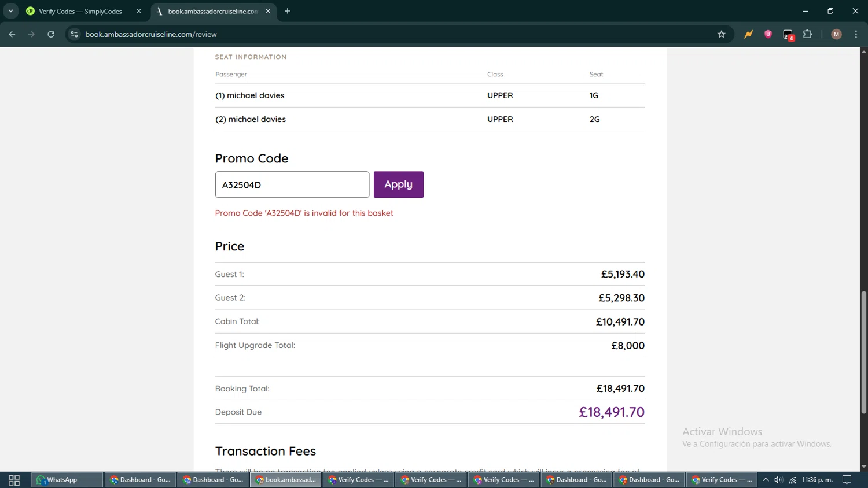This screenshot has width=868, height=488.
Task: Select the book.ambassadorcruiseline.com tab
Action: 213,11
